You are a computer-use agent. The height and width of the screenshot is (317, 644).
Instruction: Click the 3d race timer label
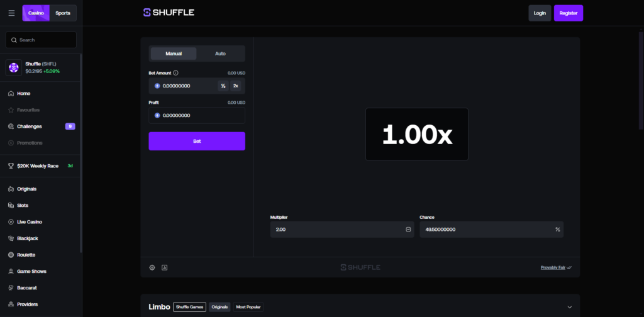[70, 166]
